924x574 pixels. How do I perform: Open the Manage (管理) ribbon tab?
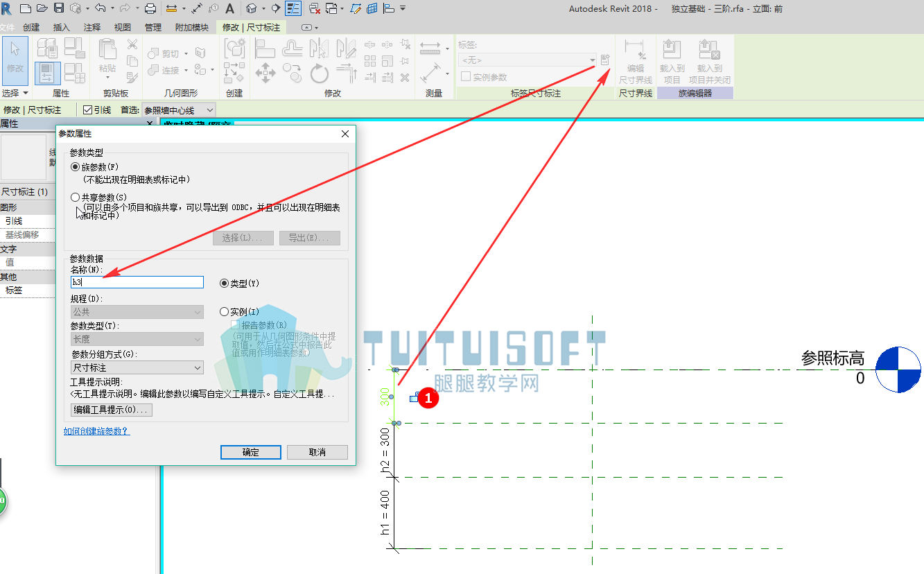coord(153,28)
